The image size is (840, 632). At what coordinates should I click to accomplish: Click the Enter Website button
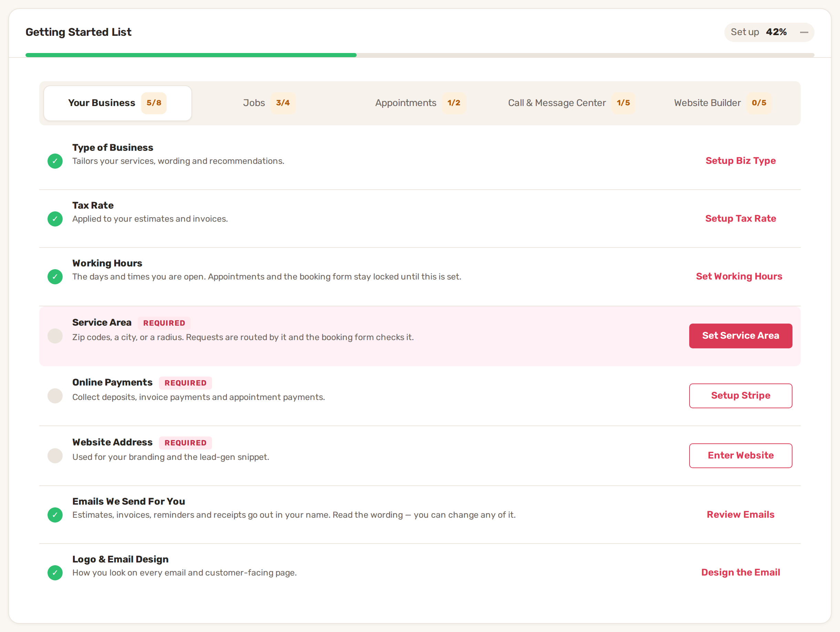(741, 456)
